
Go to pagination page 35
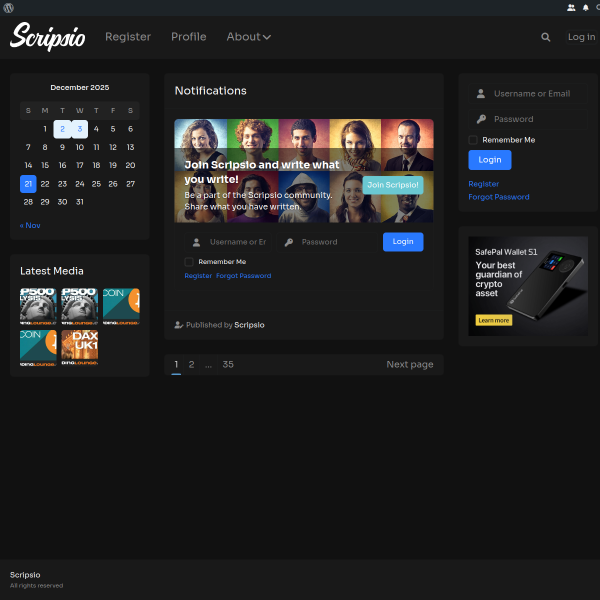pos(228,365)
